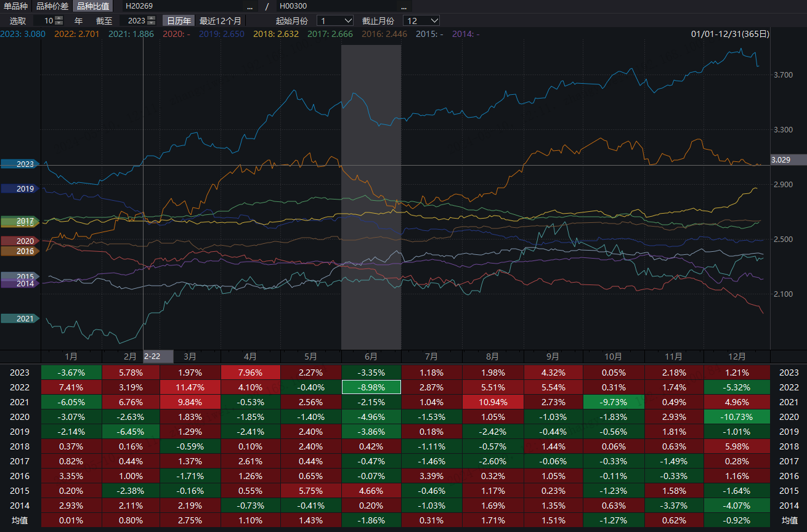
Task: Click the 6月 month column header
Action: coord(371,357)
